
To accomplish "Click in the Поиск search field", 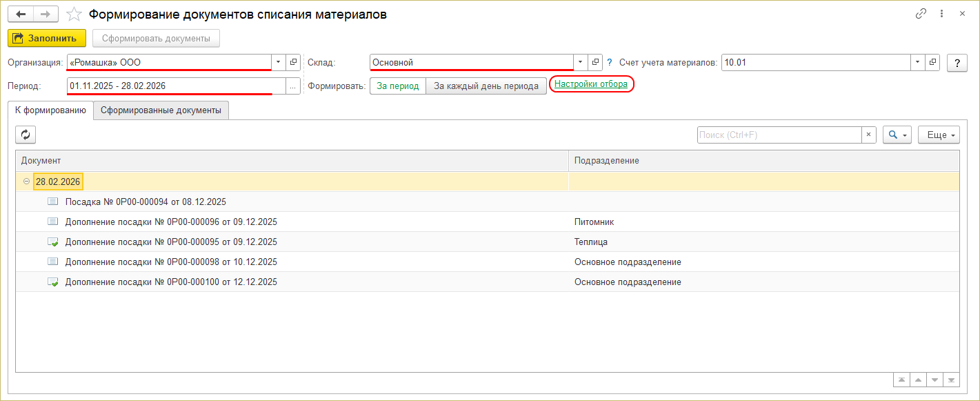I will [779, 135].
